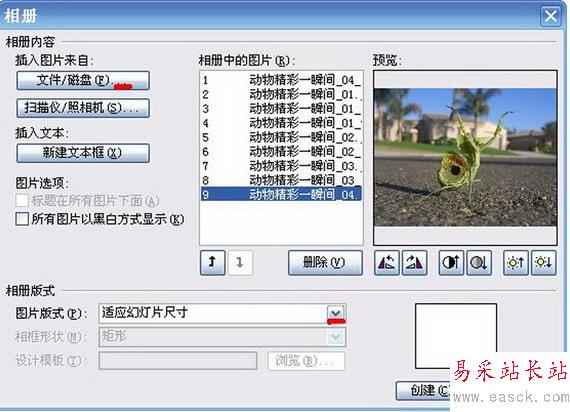Rotate picture left 90 degrees

click(x=386, y=262)
